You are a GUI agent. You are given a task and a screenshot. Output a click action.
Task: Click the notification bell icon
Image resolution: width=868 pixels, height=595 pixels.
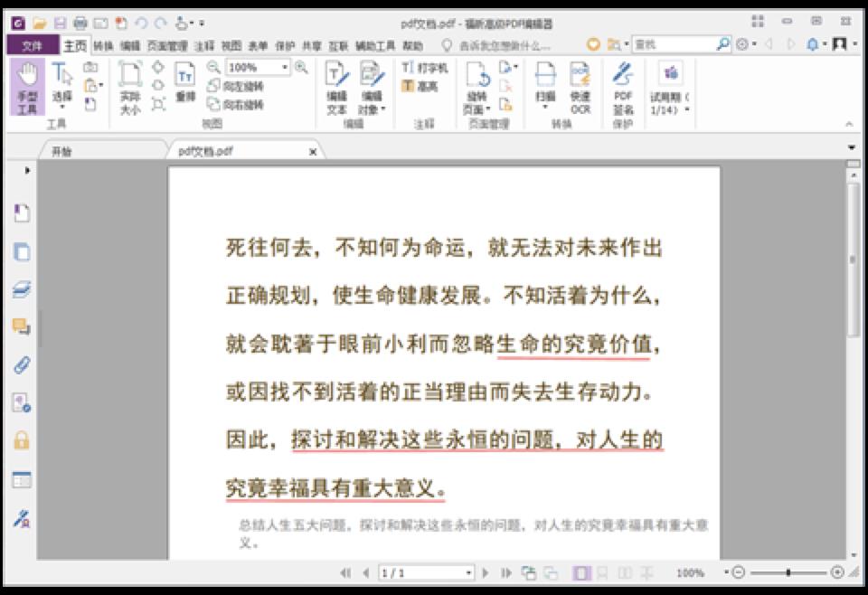coord(812,44)
